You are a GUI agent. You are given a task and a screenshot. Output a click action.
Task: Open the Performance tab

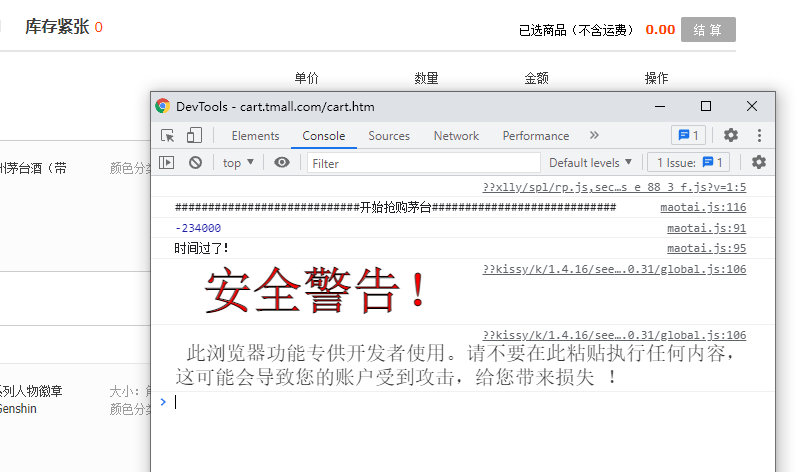tap(536, 136)
